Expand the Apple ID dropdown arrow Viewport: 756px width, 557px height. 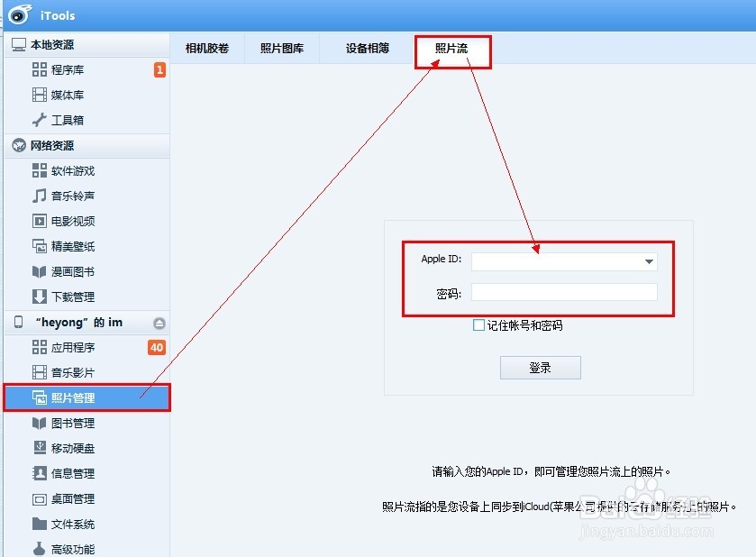(x=649, y=261)
